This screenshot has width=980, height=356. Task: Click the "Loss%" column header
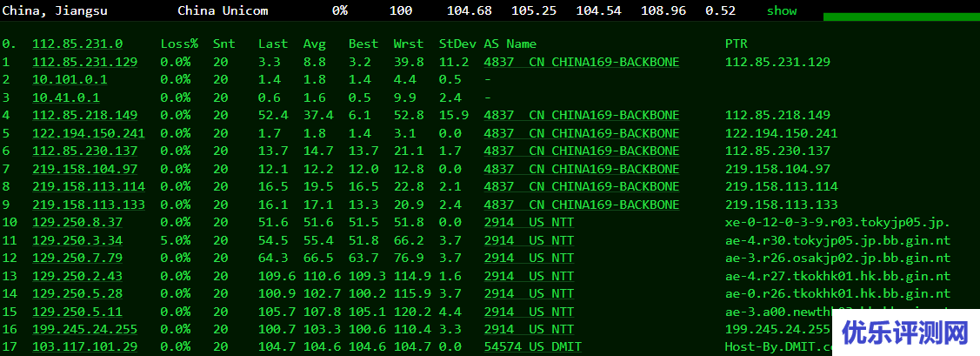coord(179,44)
